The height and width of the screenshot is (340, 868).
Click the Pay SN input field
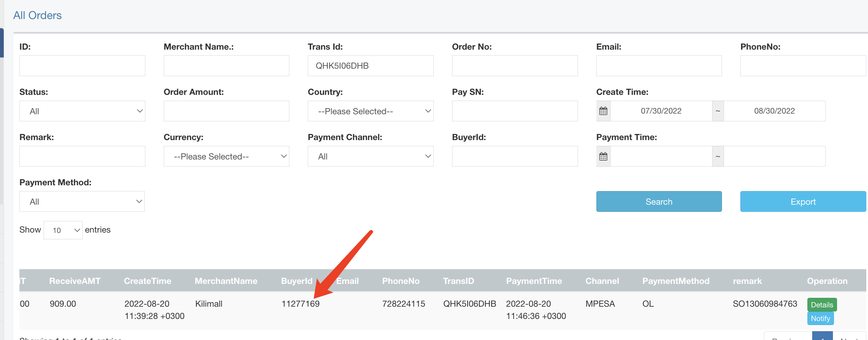pyautogui.click(x=514, y=111)
